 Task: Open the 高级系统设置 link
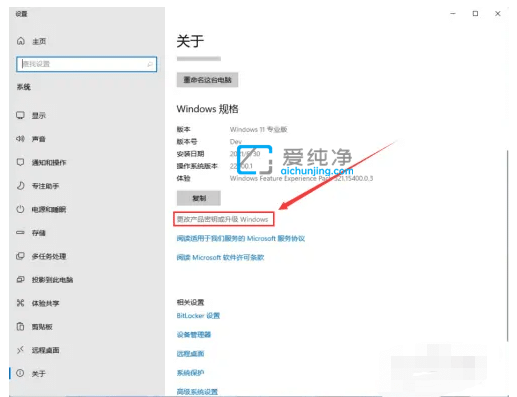197,391
